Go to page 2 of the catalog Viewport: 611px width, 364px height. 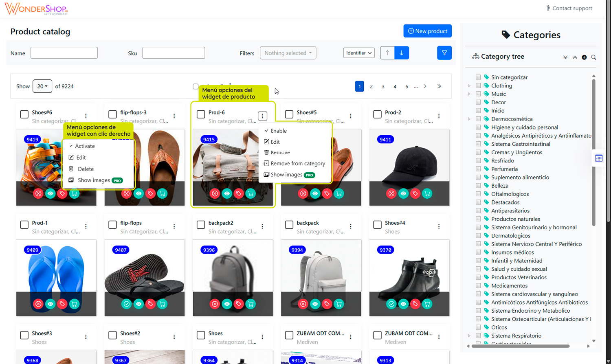tap(371, 86)
